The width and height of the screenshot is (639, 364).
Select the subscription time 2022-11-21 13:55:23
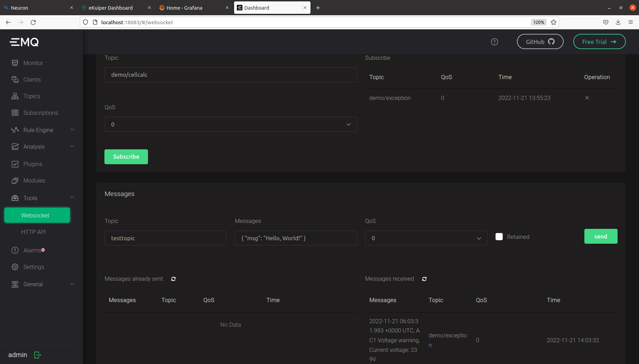[x=524, y=98]
